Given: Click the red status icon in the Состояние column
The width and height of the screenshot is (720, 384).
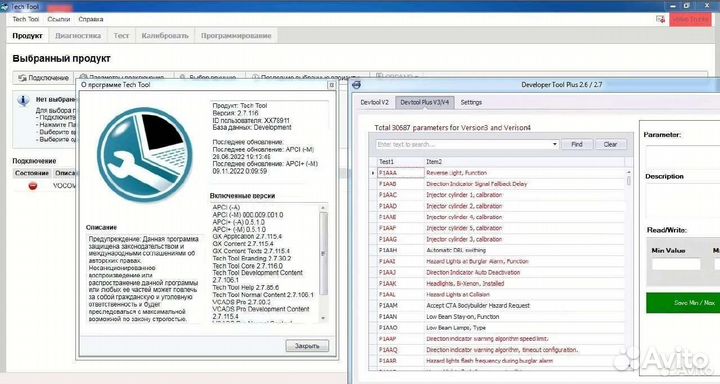Looking at the screenshot, I should 33,186.
